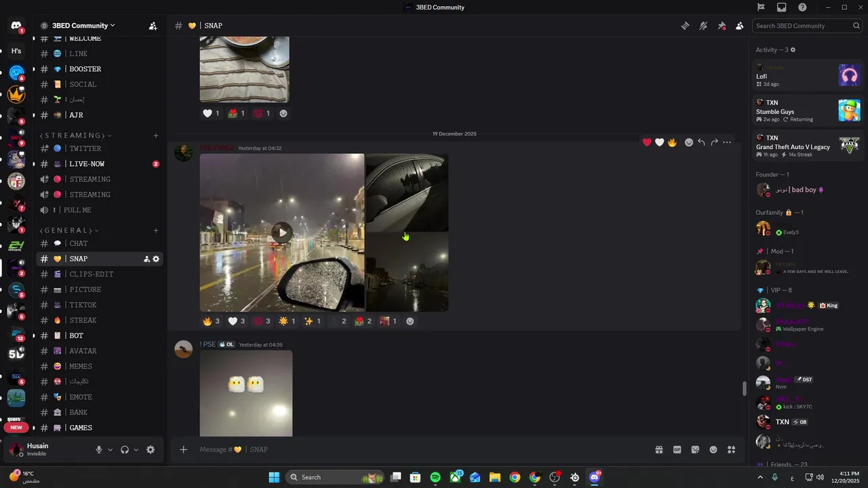Collapse the STREAMING category

pos(75,136)
